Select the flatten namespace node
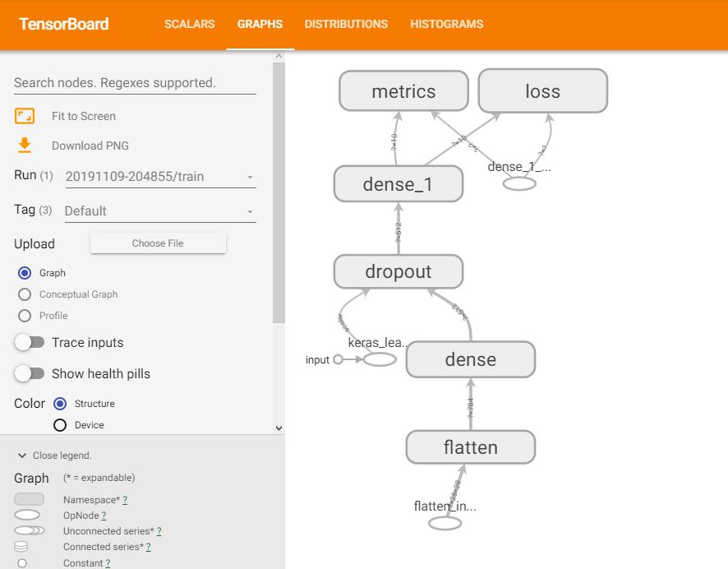728x569 pixels. (471, 447)
